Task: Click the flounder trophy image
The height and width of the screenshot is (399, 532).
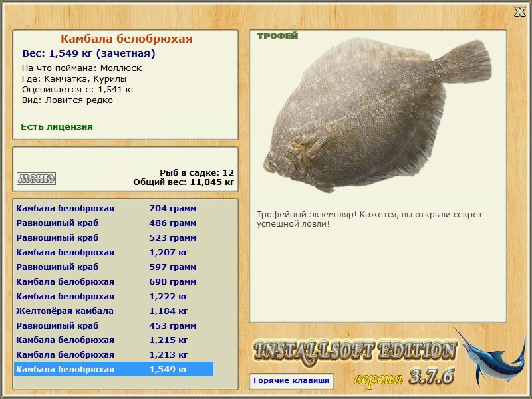Action: click(377, 114)
